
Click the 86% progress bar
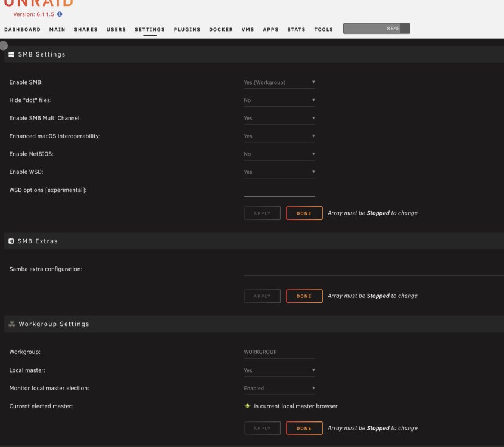click(377, 29)
